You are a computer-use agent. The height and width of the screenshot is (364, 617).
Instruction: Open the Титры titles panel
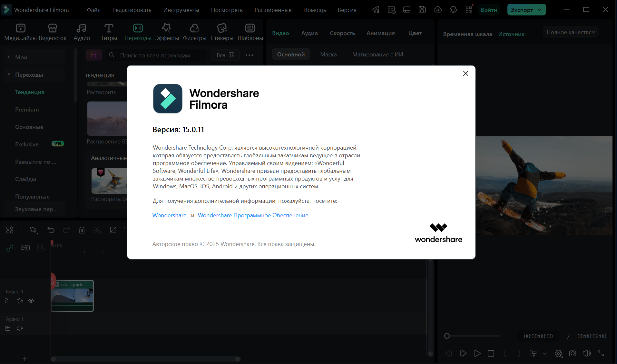109,32
